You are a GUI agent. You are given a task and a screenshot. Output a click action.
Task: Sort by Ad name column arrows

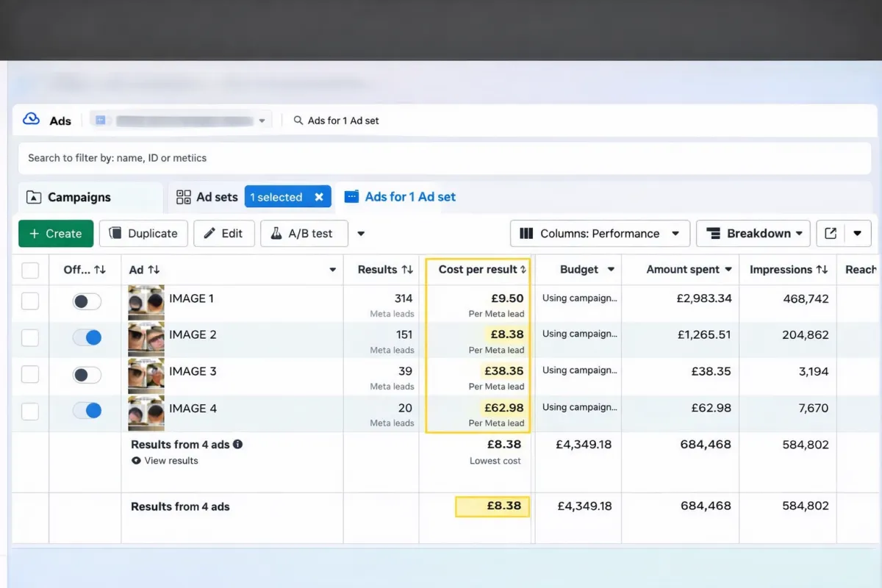(154, 270)
